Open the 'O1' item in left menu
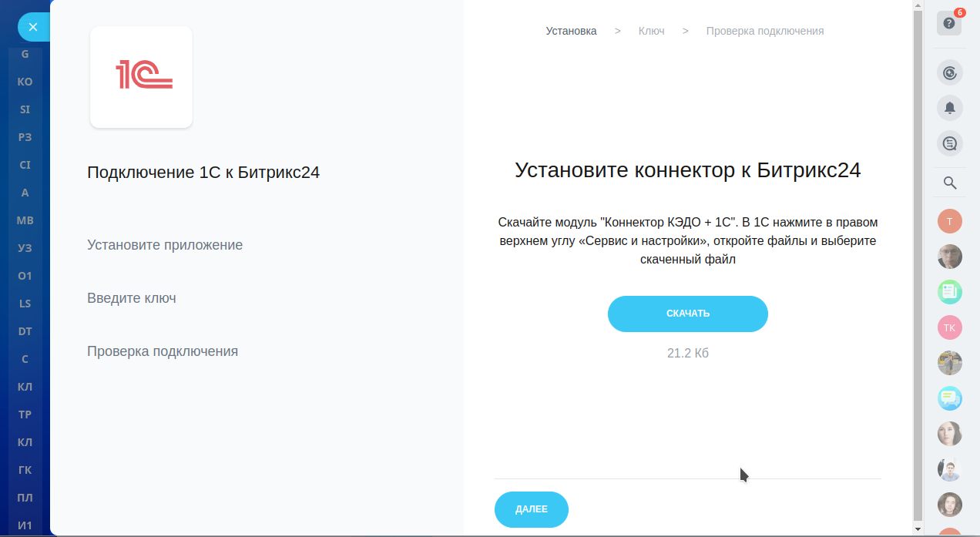980x537 pixels. click(x=25, y=276)
